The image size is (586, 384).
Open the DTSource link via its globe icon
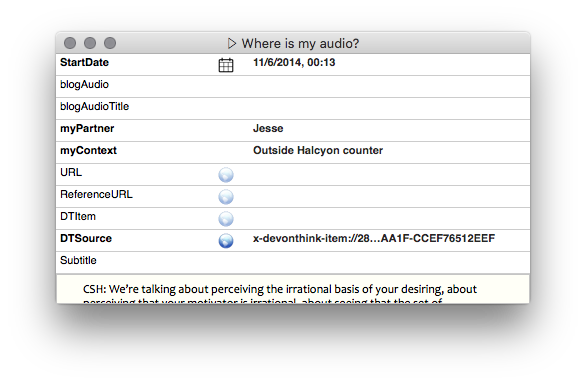(226, 240)
